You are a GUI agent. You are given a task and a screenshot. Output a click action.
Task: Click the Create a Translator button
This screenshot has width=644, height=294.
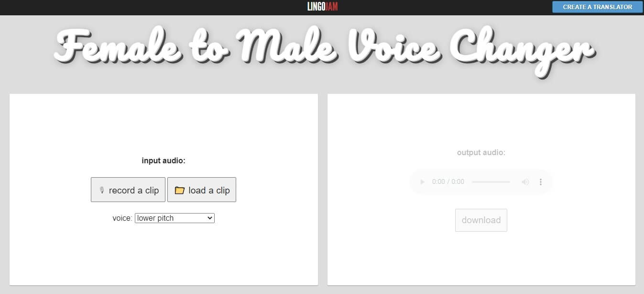click(x=597, y=7)
